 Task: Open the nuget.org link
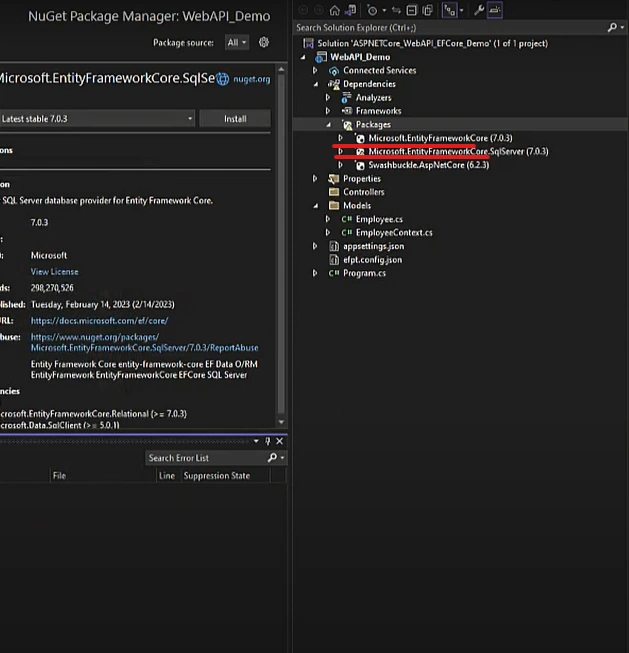[x=252, y=79]
